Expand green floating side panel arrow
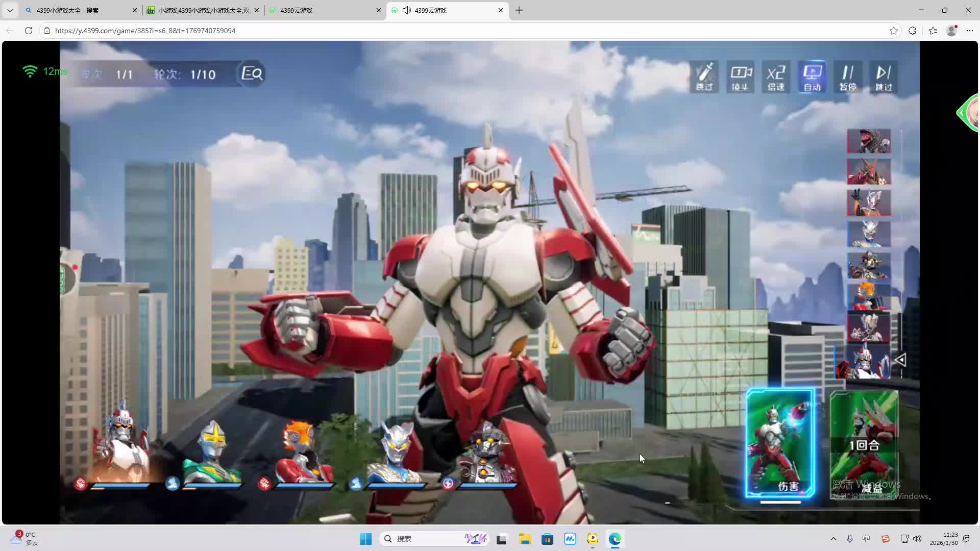The width and height of the screenshot is (980, 551). pos(962,113)
